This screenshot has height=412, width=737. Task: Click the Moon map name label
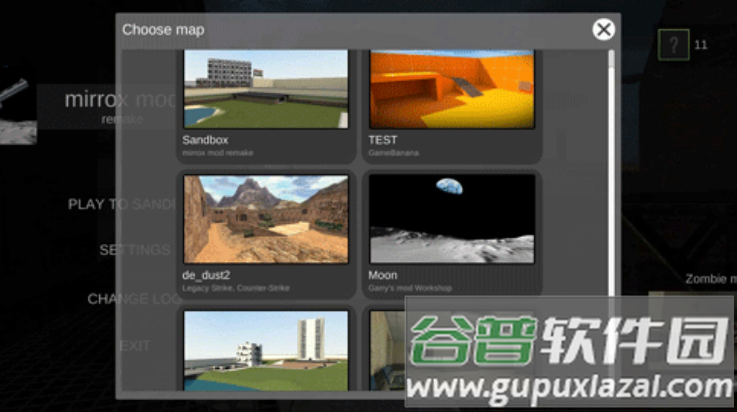pos(383,275)
